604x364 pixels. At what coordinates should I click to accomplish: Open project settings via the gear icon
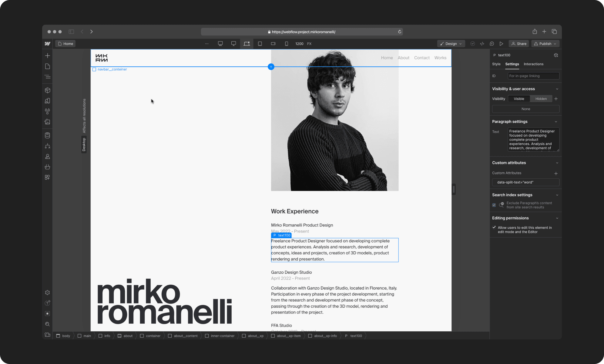(x=47, y=292)
